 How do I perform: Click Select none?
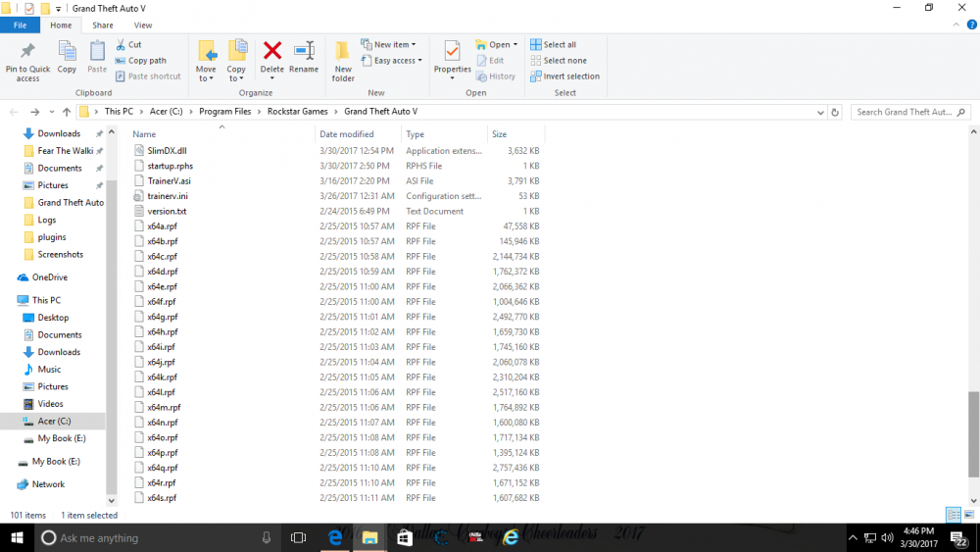559,61
